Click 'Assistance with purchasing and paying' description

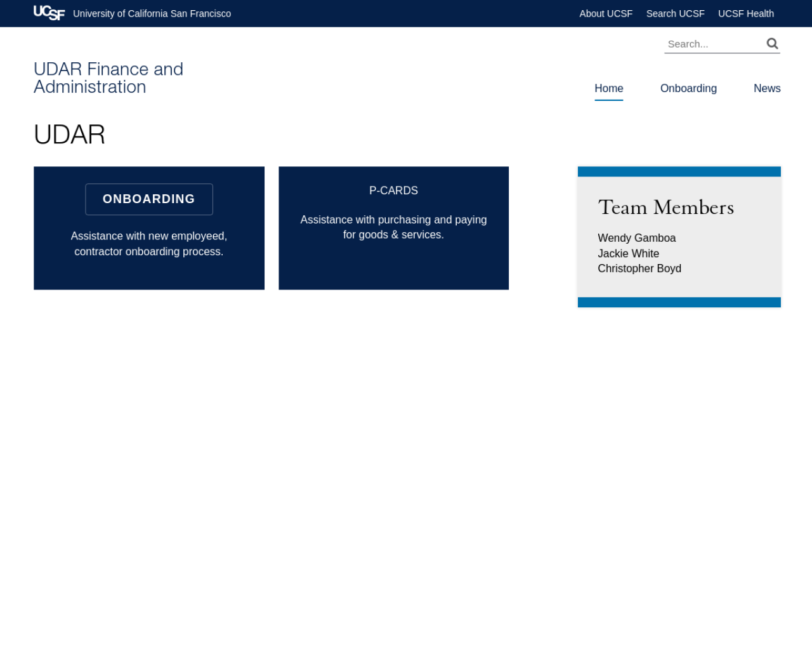click(393, 227)
